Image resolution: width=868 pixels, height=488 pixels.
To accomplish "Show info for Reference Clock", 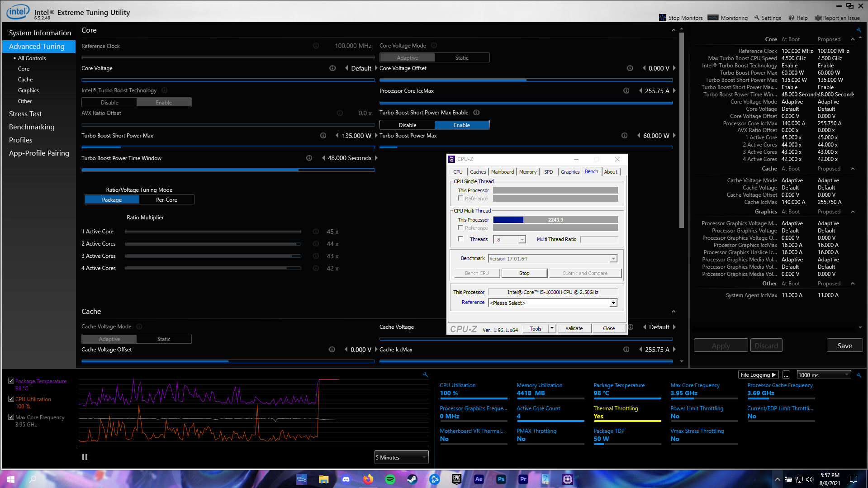I will click(316, 46).
